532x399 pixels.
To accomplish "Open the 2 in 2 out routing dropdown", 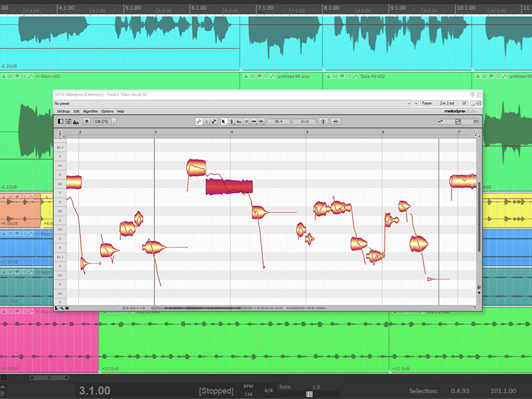I will pos(447,103).
